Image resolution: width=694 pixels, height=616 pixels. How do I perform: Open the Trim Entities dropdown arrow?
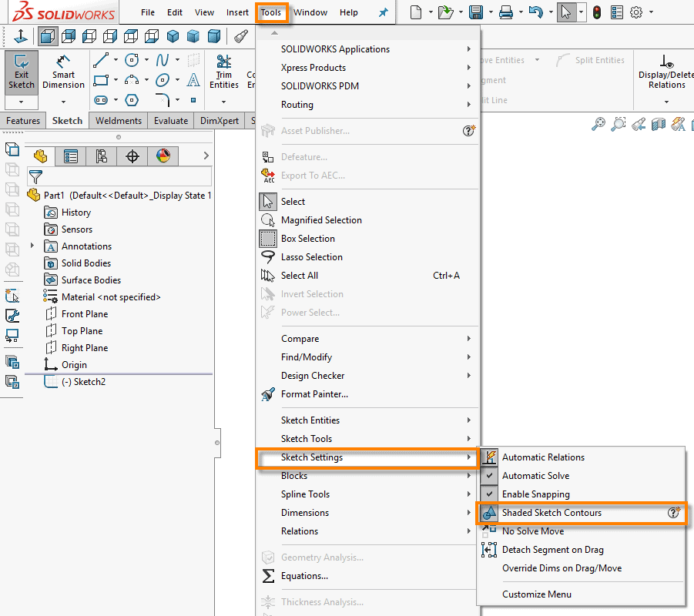tap(223, 102)
